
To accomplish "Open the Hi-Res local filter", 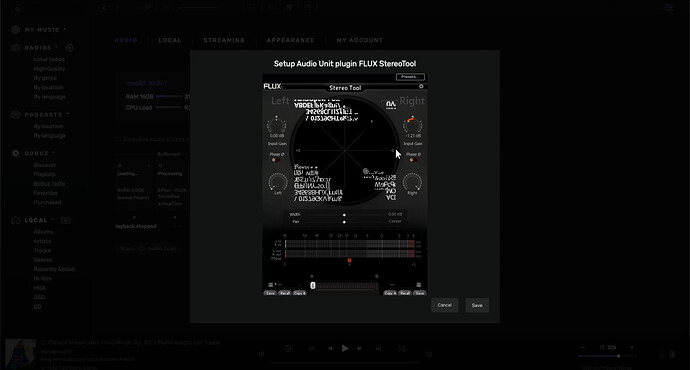I will coord(42,279).
